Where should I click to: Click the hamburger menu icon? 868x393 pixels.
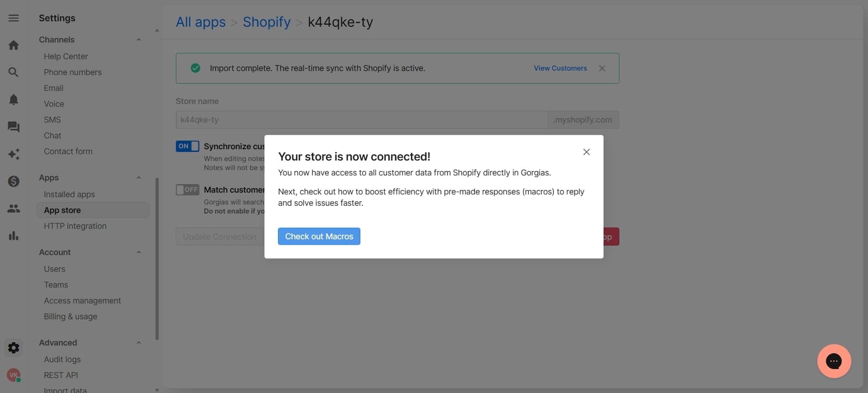(14, 18)
